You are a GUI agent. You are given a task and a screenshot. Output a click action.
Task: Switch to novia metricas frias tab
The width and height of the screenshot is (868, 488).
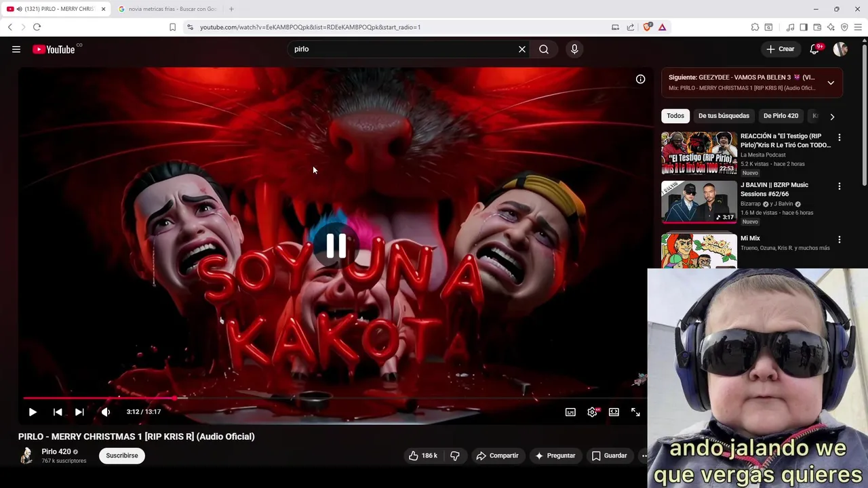[167, 9]
